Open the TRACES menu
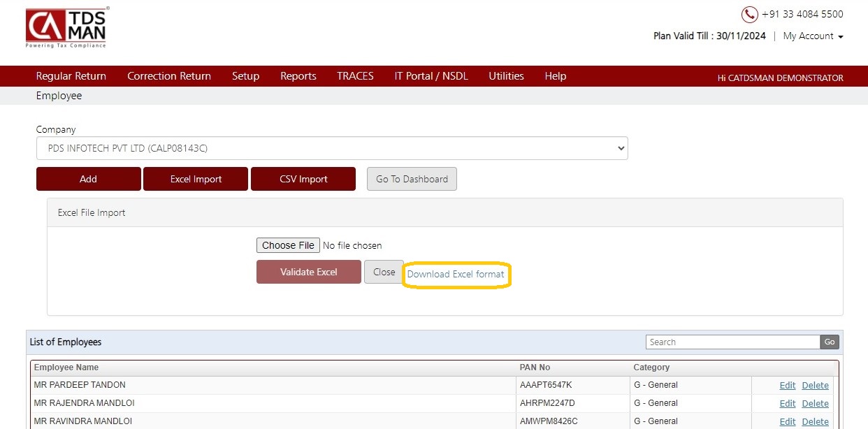 click(x=355, y=76)
